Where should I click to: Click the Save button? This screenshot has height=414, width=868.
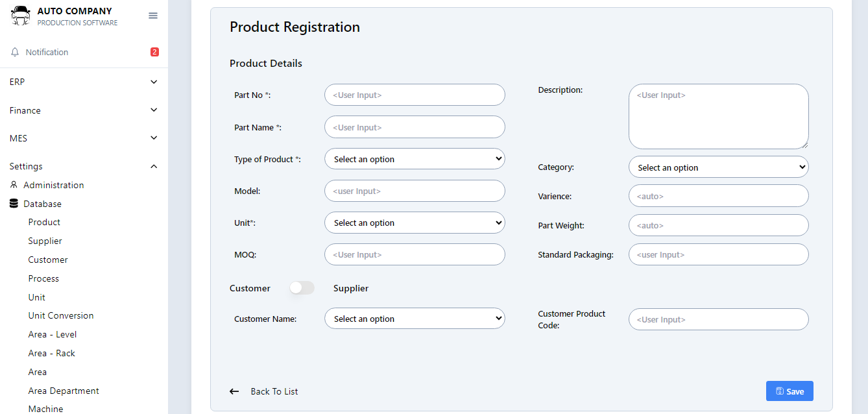pyautogui.click(x=790, y=391)
